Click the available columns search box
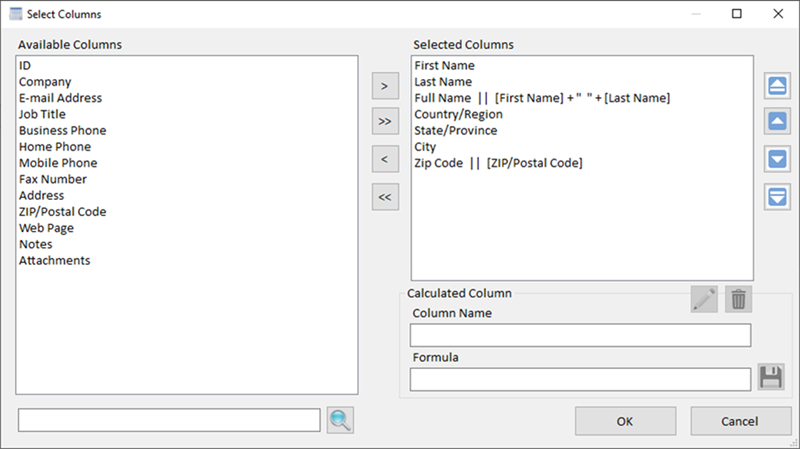 (x=169, y=420)
